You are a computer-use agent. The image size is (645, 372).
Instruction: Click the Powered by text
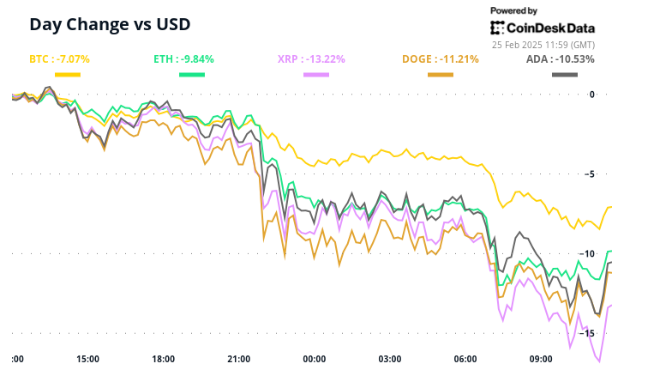[514, 11]
